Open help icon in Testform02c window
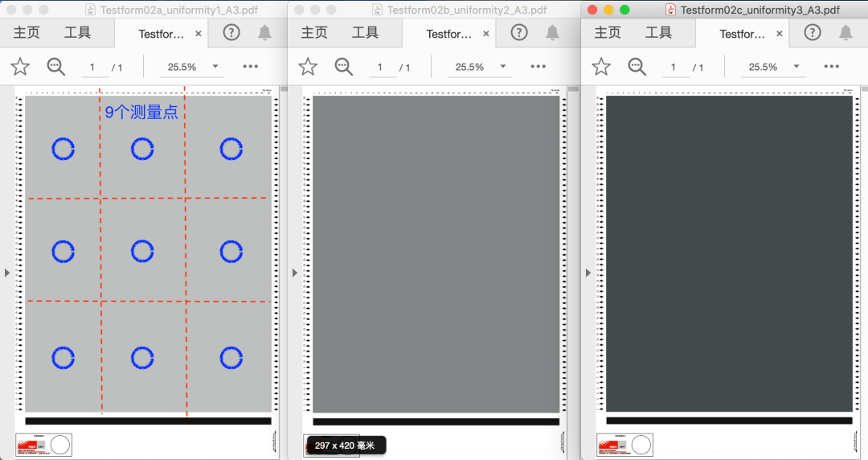This screenshot has height=460, width=868. click(813, 32)
